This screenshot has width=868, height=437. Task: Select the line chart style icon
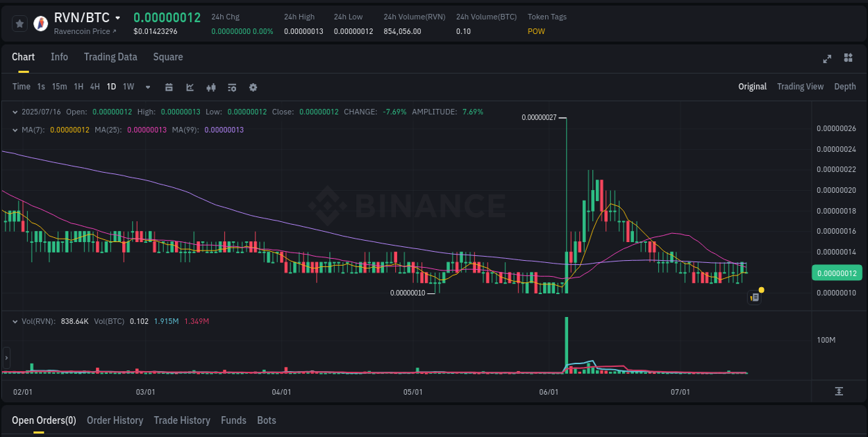point(190,87)
